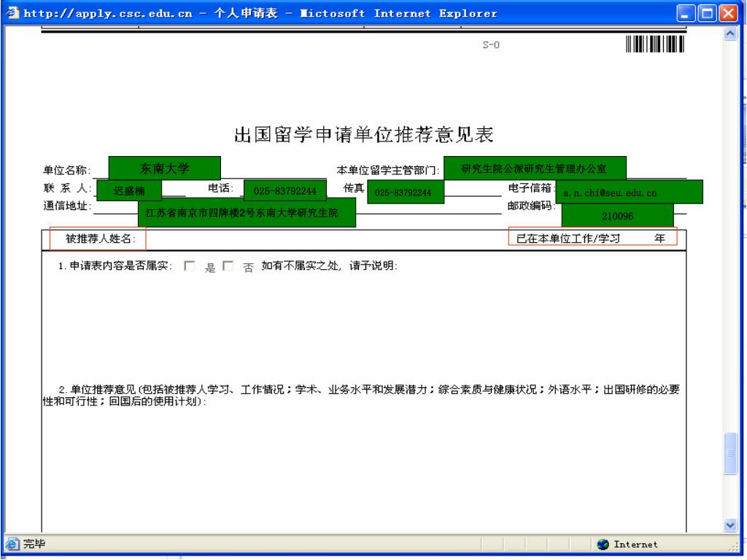Minimize the Internet Explorer window

coord(685,13)
